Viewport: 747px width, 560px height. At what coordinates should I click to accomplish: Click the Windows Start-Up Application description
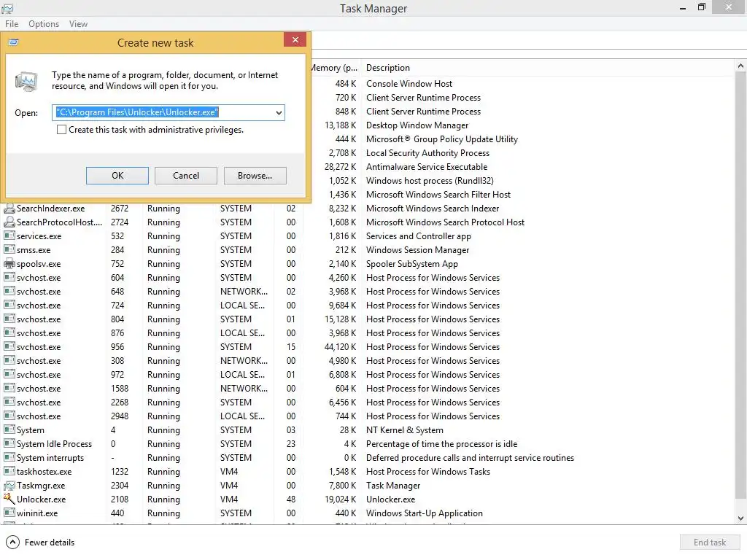click(424, 513)
